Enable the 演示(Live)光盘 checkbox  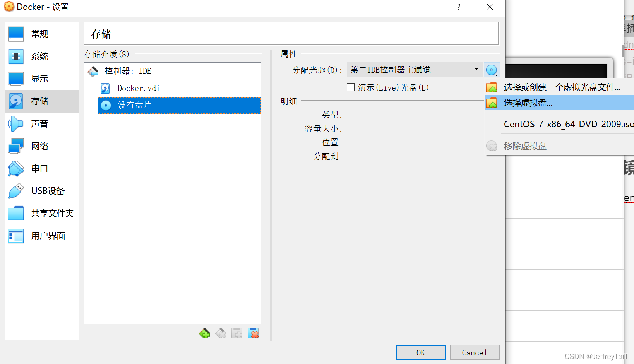pos(351,87)
